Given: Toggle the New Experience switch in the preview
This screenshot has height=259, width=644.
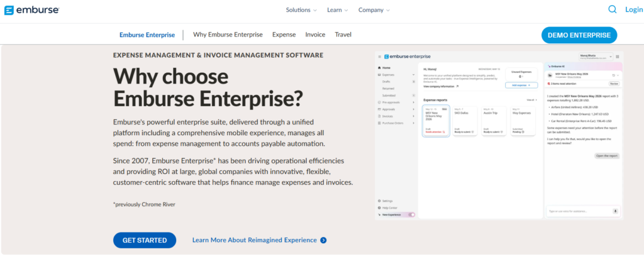Looking at the screenshot, I should [411, 214].
